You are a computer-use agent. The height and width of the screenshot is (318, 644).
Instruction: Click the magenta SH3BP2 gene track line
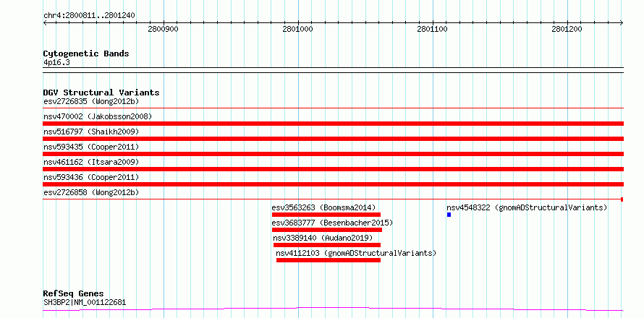[334, 309]
